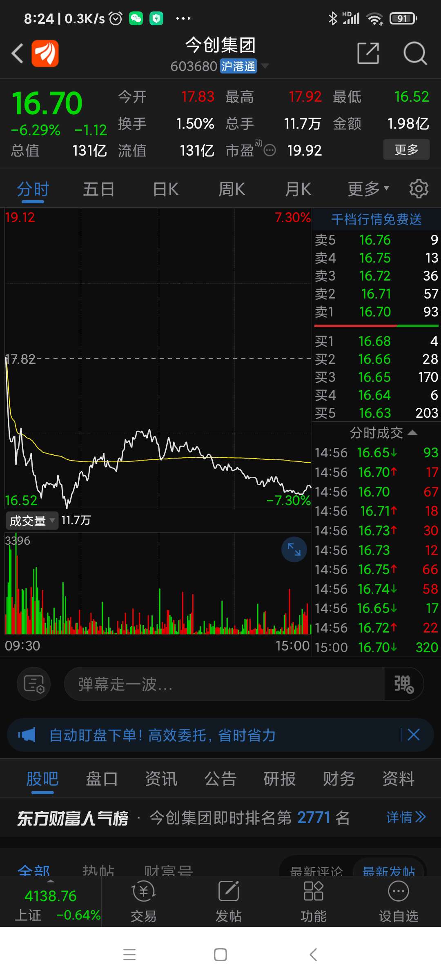The width and height of the screenshot is (441, 980).
Task: Switch to the 五日 chart tab
Action: click(99, 189)
